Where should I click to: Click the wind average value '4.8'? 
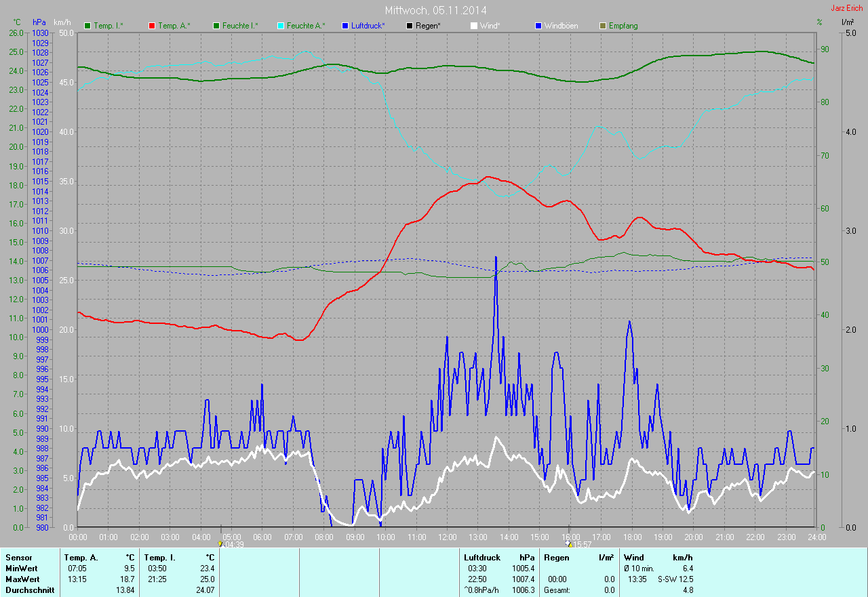(x=688, y=590)
